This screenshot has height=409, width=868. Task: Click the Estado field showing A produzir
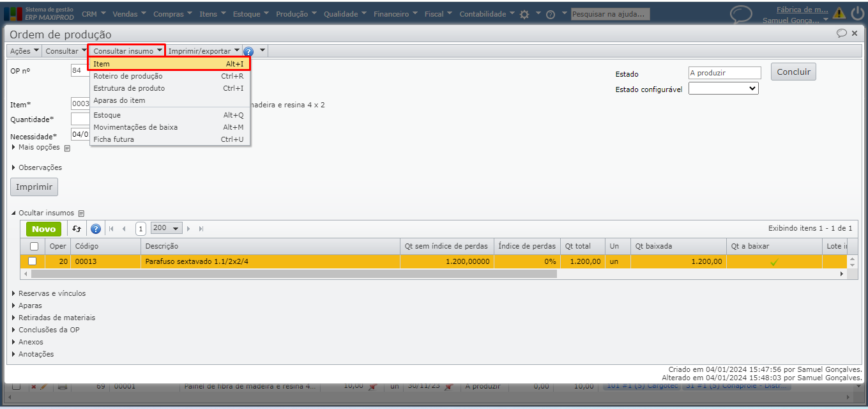tap(725, 73)
